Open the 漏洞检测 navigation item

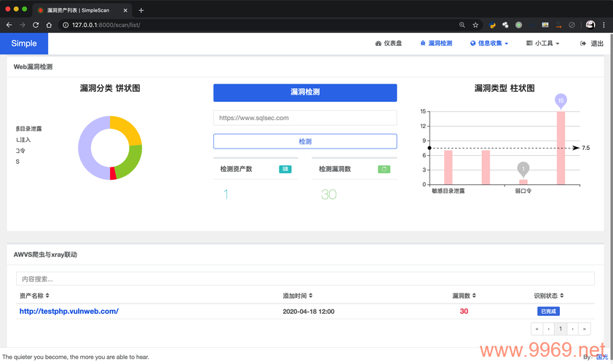(436, 44)
